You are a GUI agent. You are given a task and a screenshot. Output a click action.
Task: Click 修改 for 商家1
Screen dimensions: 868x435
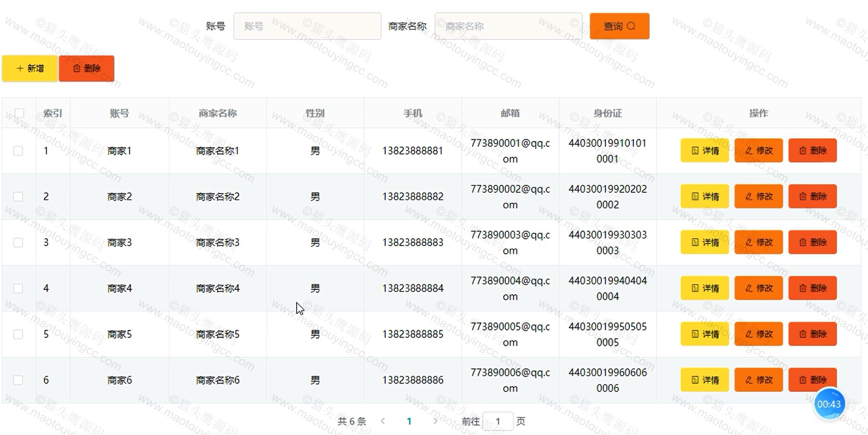(x=758, y=151)
